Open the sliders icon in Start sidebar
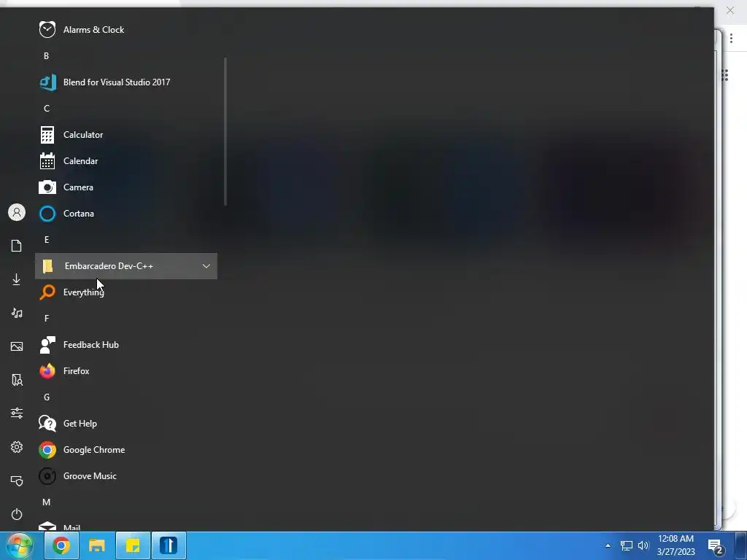 pos(17,413)
